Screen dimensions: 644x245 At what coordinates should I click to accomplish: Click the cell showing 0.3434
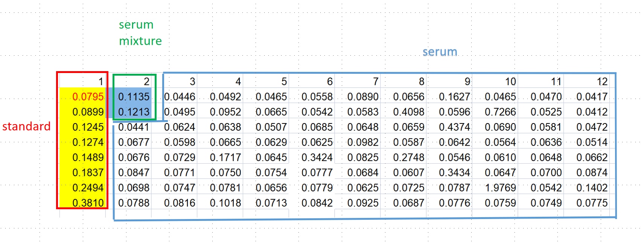tap(454, 173)
